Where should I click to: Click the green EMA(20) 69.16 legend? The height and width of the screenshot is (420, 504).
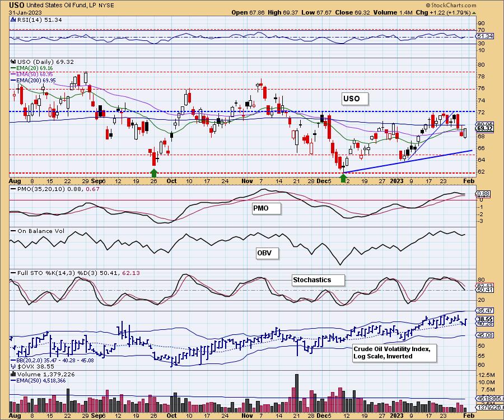[32, 68]
